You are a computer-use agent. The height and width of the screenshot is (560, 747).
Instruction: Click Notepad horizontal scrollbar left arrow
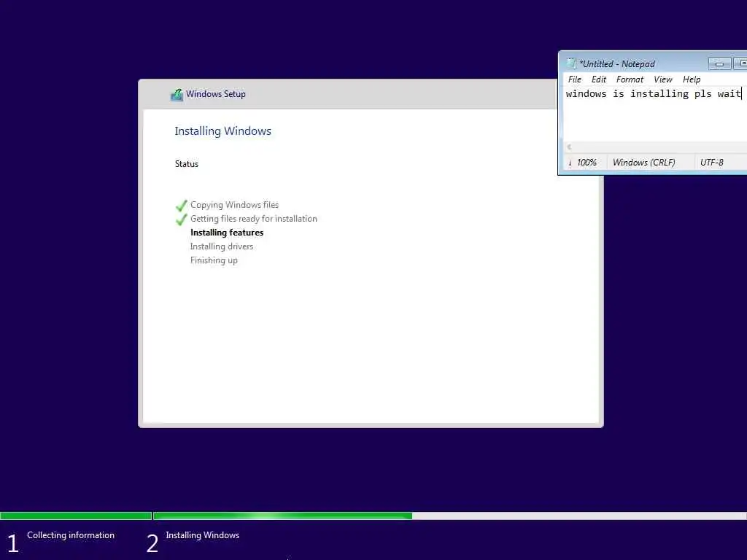coord(569,147)
